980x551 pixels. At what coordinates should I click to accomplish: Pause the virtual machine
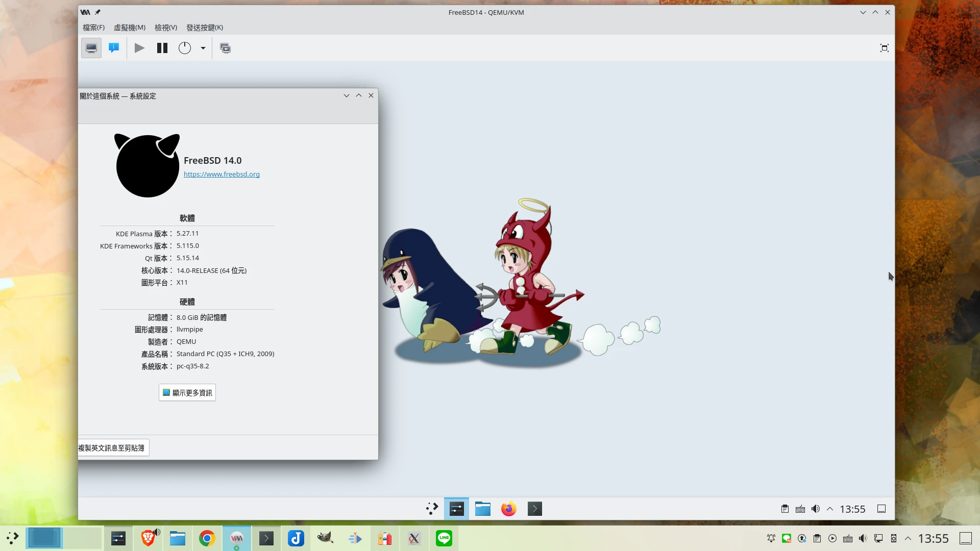162,48
